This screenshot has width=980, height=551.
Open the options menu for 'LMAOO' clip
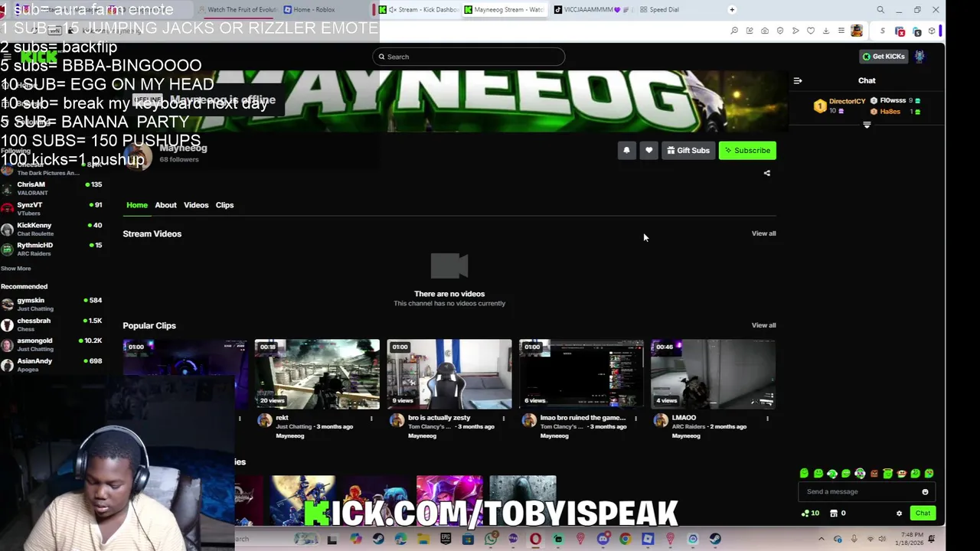767,419
